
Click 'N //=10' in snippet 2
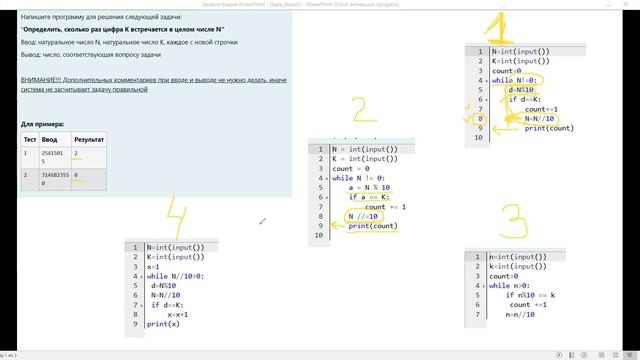pos(363,216)
